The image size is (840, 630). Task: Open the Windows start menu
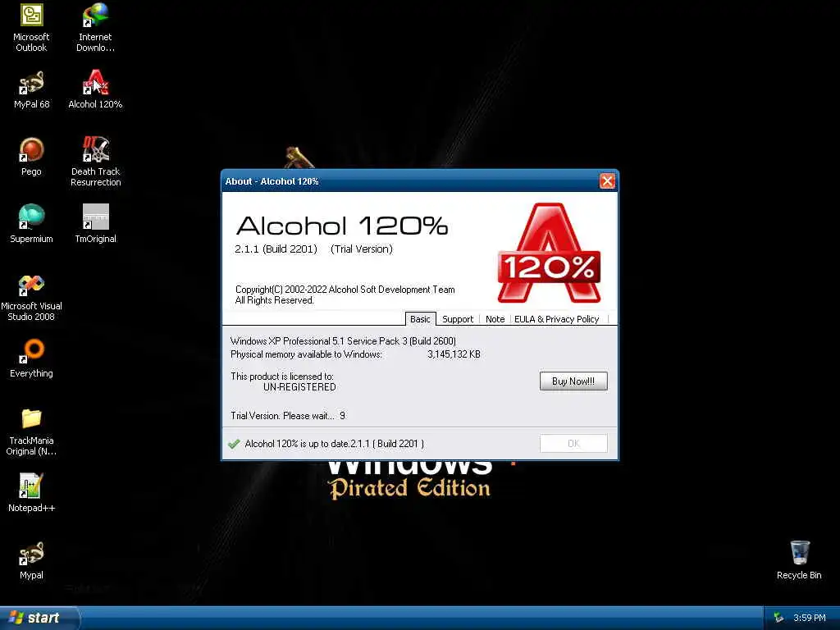coord(39,618)
